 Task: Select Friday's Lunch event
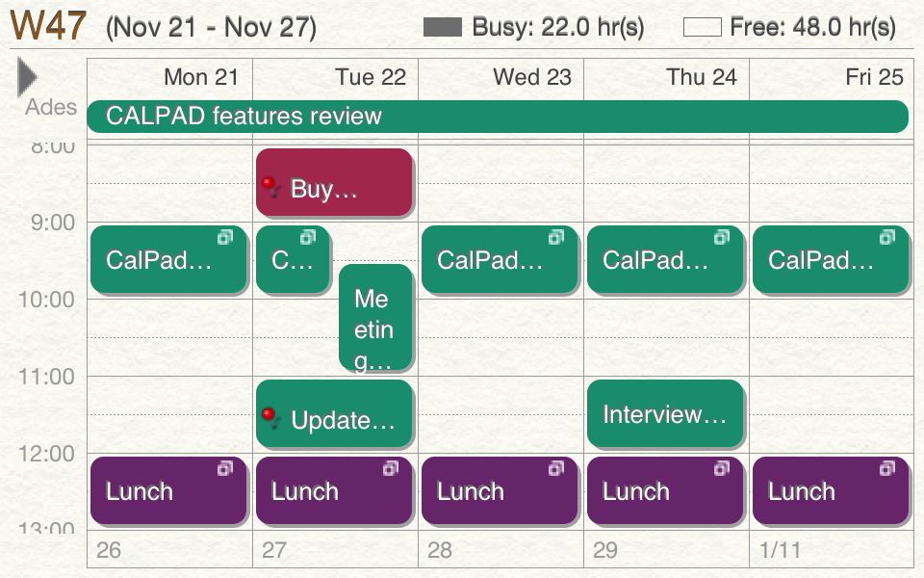click(831, 490)
